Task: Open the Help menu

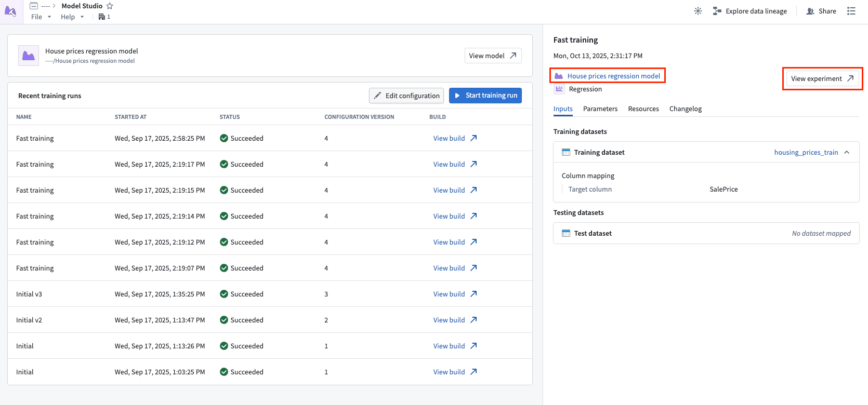Action: pyautogui.click(x=72, y=17)
